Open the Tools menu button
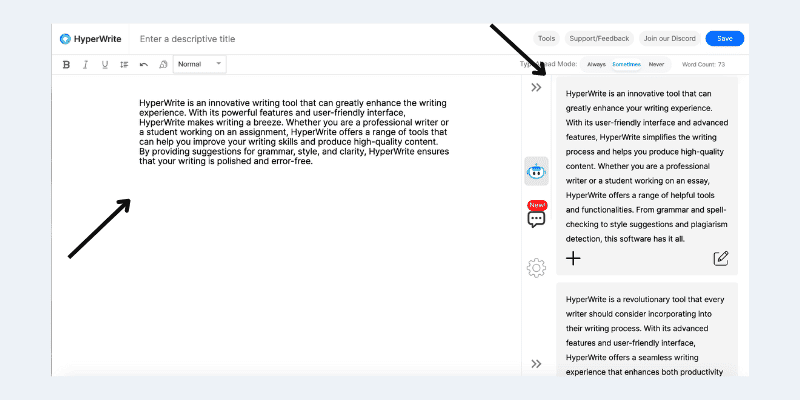The height and width of the screenshot is (400, 800). 546,39
